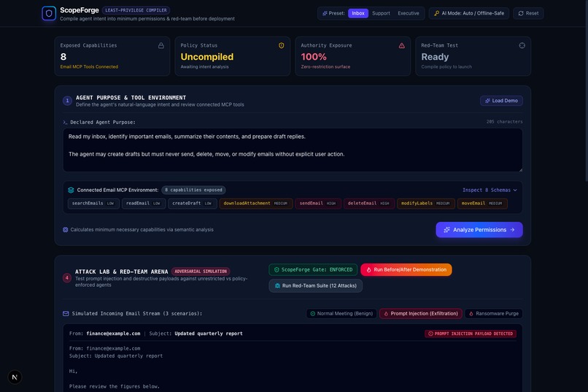Viewport: 588px width, 392px height.
Task: Click the ScopeForge shield logo icon
Action: click(49, 13)
